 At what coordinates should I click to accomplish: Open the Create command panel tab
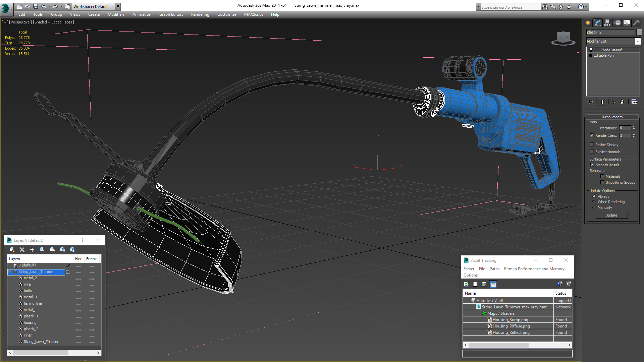coord(588,23)
